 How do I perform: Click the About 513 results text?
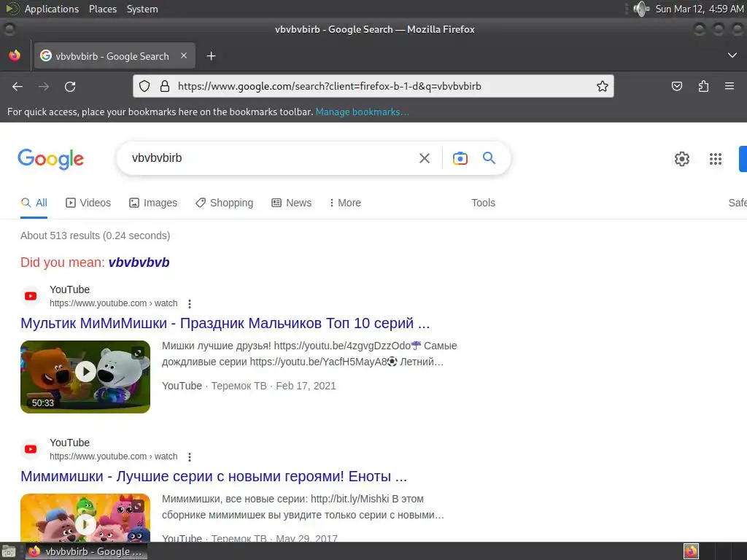96,236
